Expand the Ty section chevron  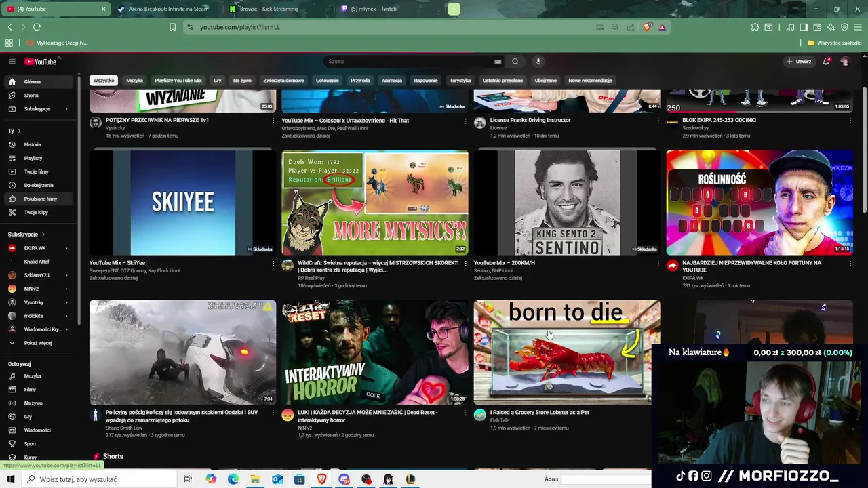(x=19, y=131)
